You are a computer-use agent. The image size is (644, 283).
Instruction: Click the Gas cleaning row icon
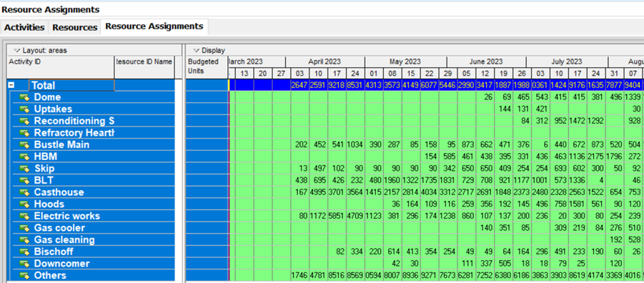(x=25, y=240)
